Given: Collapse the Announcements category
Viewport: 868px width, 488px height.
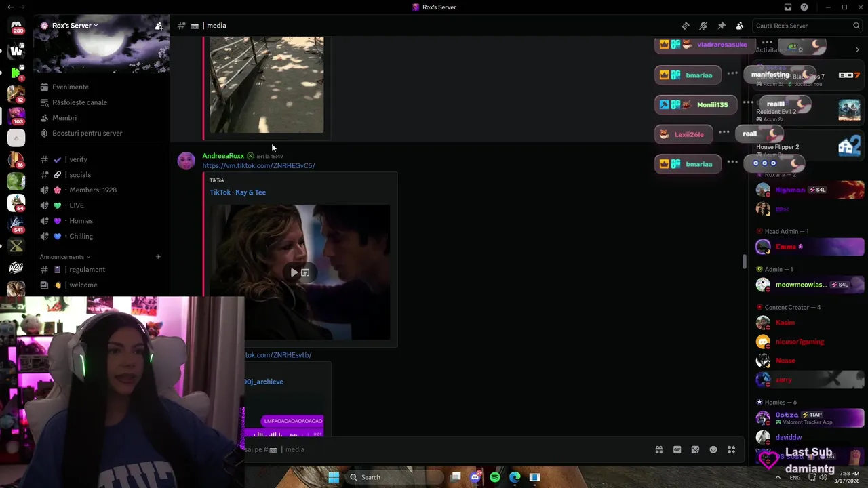Looking at the screenshot, I should click(64, 257).
